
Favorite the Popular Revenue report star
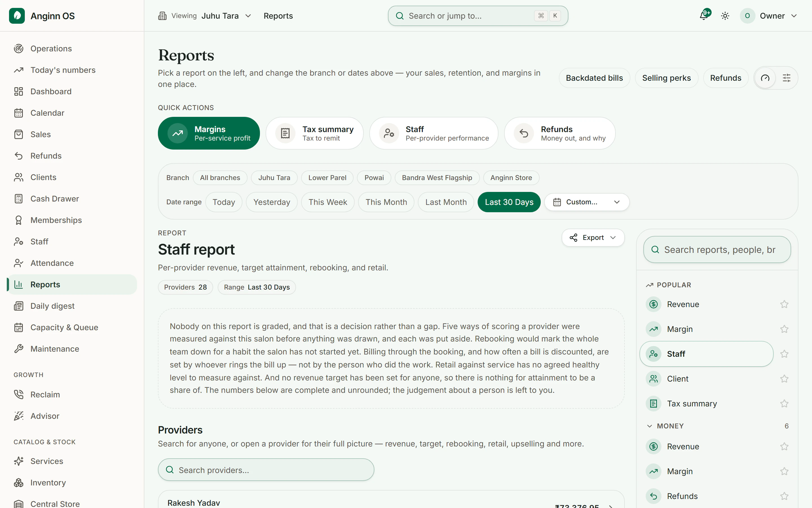[784, 305]
